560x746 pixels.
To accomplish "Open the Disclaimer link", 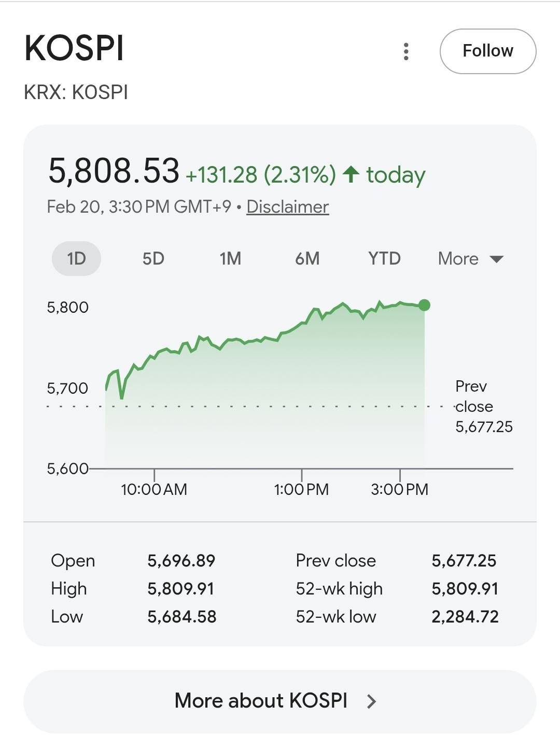I will click(288, 206).
